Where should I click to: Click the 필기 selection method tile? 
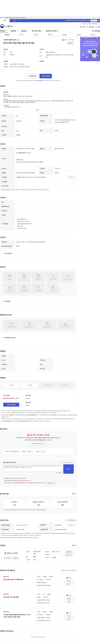click(47, 385)
